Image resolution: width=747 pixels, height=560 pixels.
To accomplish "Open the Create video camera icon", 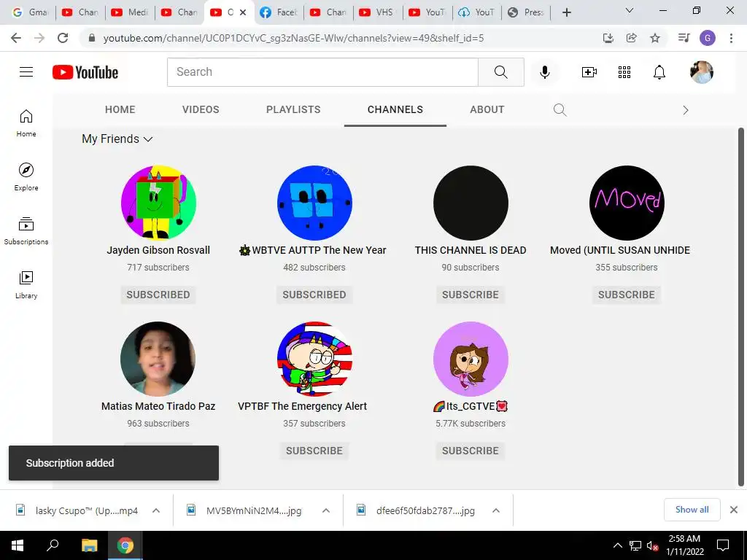I will pyautogui.click(x=589, y=72).
